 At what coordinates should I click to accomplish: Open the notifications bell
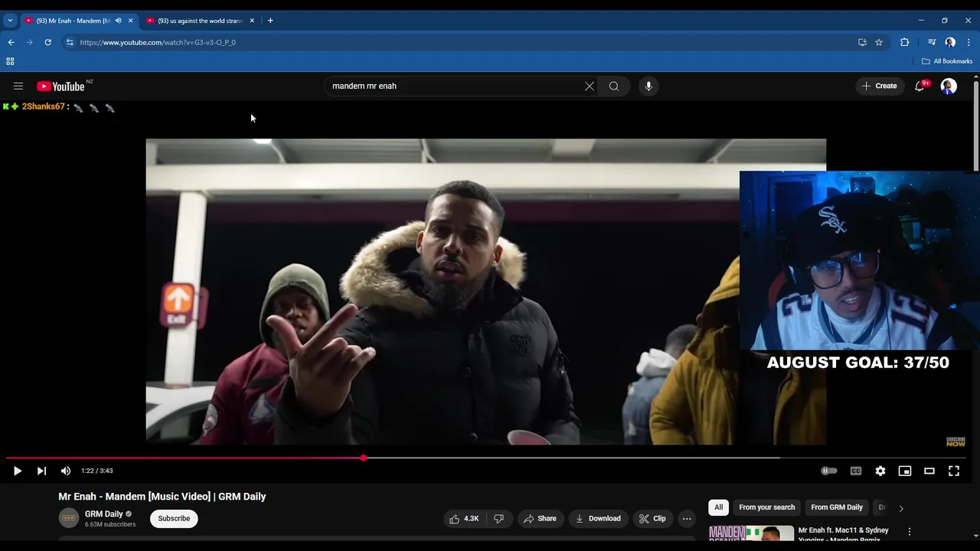coord(920,86)
